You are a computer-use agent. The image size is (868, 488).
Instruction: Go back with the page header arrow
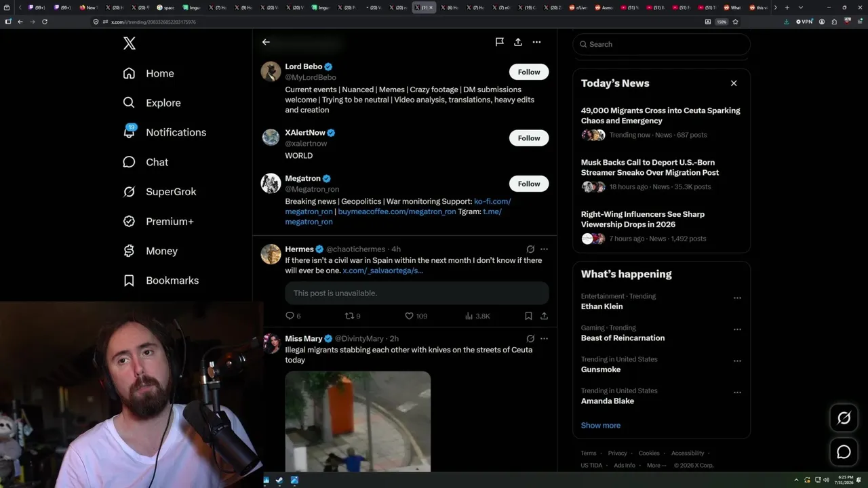266,42
